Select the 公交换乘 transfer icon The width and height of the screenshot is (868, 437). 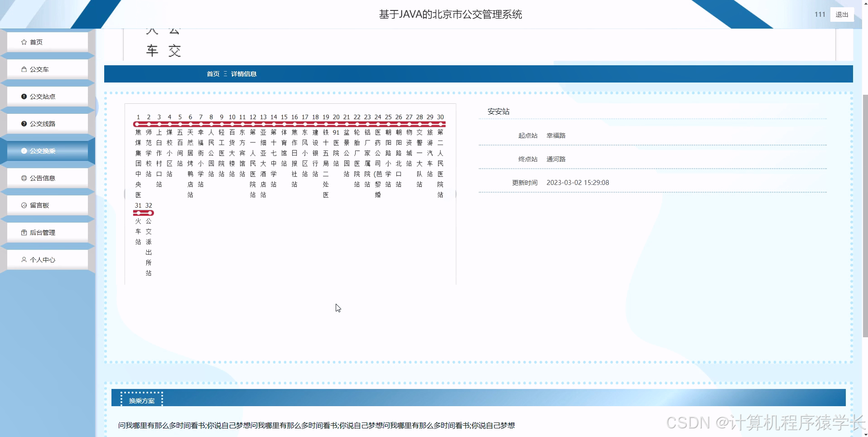click(x=24, y=151)
